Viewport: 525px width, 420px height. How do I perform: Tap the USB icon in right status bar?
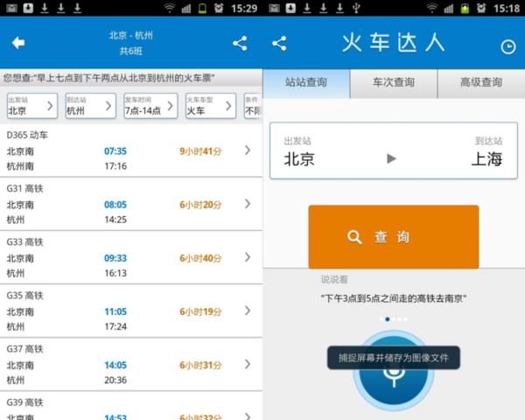[x=356, y=8]
